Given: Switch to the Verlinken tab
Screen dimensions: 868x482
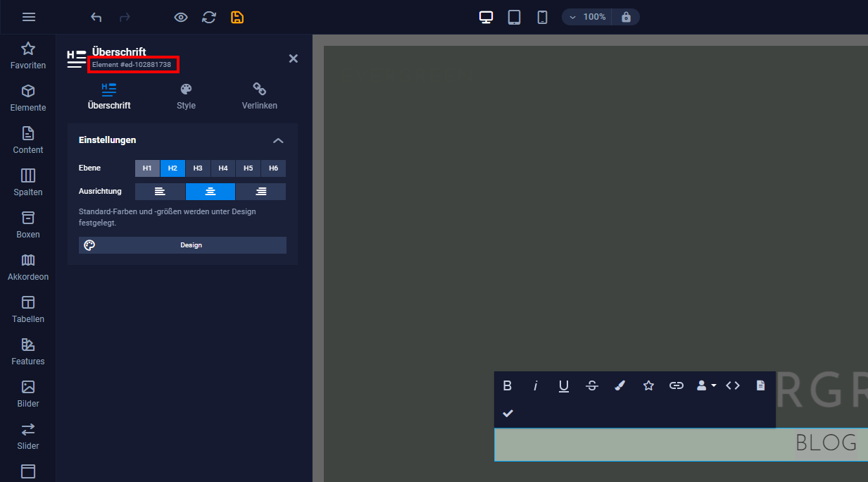Looking at the screenshot, I should [x=260, y=97].
